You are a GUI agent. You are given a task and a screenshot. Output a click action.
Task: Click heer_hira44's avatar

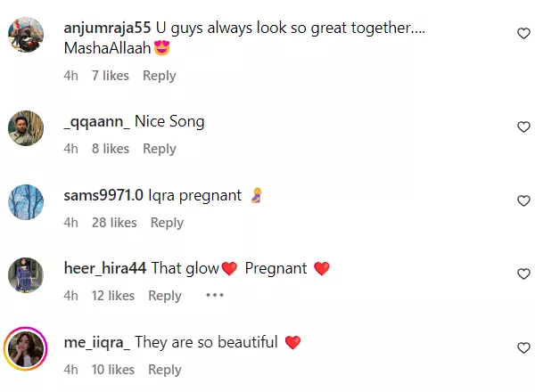[26, 274]
